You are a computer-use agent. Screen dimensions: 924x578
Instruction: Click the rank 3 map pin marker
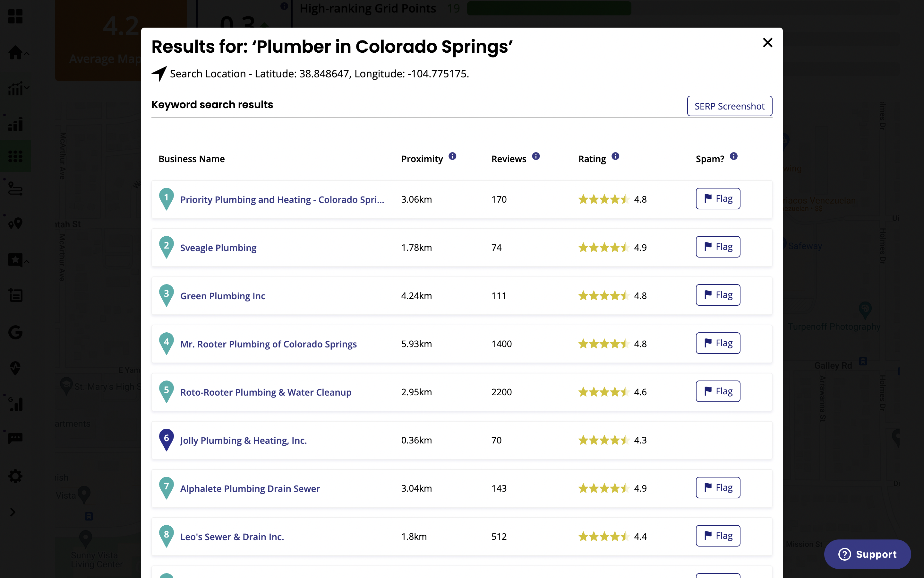click(x=167, y=295)
